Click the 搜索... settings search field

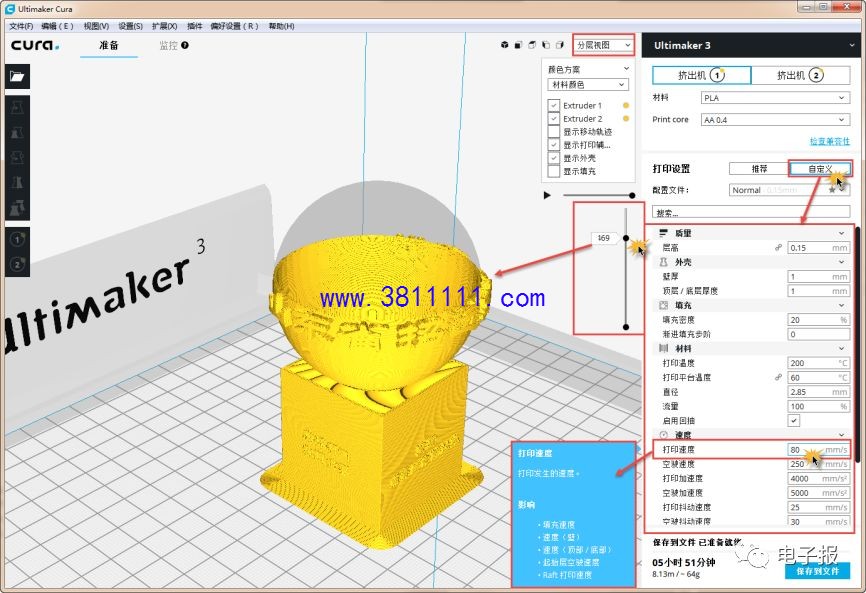coord(751,212)
